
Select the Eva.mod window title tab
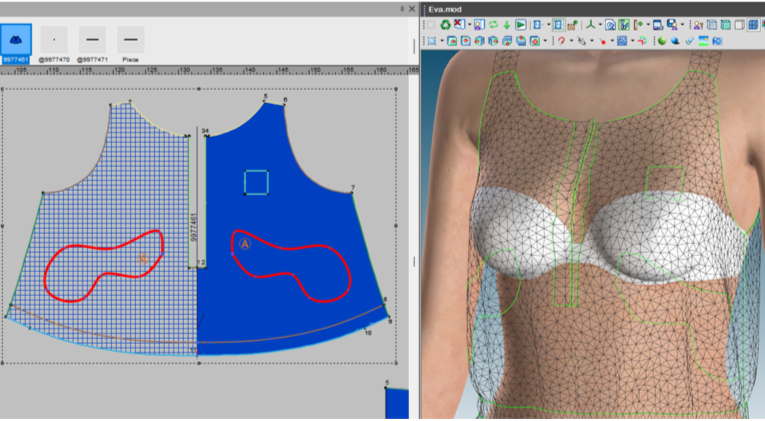[442, 8]
